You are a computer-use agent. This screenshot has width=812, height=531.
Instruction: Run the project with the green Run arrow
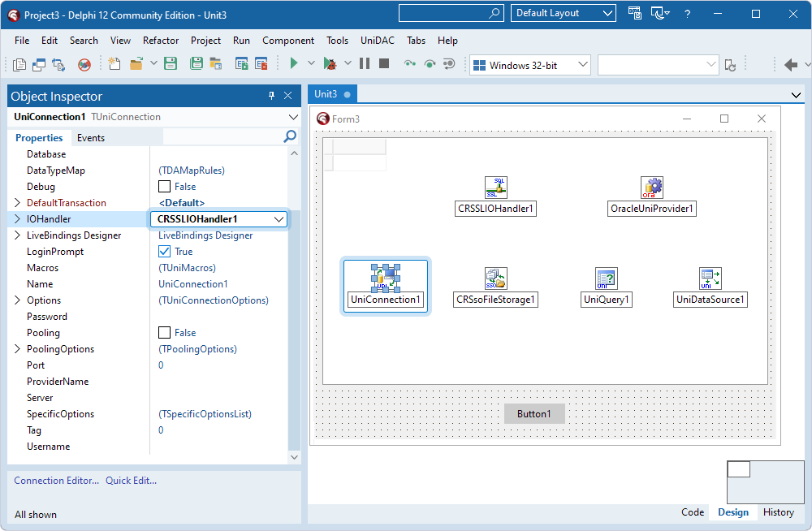293,63
